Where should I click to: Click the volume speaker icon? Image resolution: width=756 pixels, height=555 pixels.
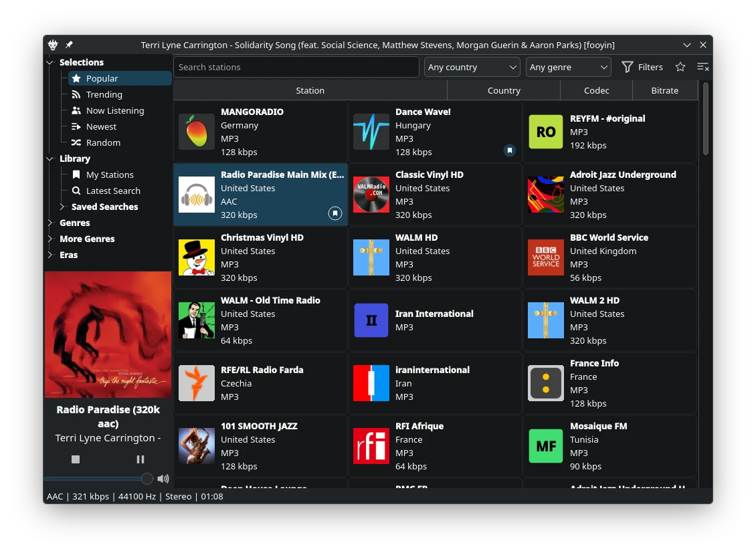pyautogui.click(x=163, y=478)
